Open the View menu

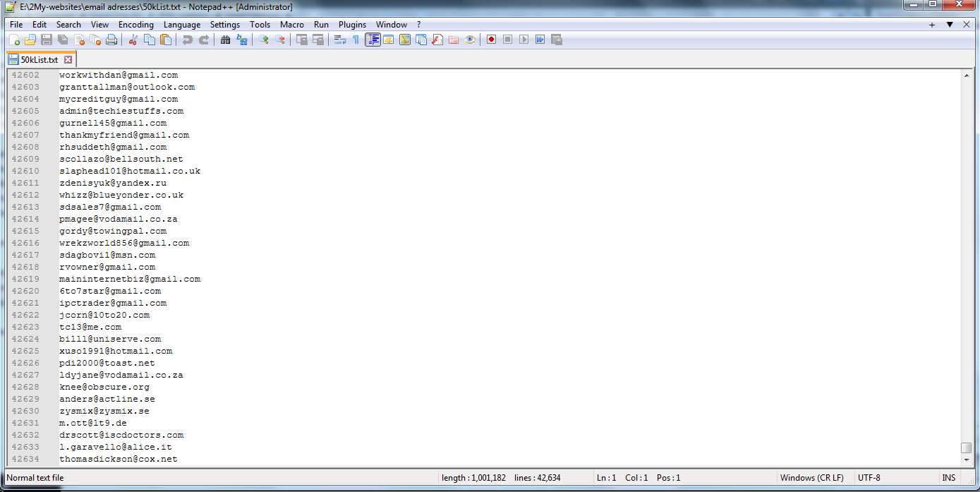[x=99, y=25]
